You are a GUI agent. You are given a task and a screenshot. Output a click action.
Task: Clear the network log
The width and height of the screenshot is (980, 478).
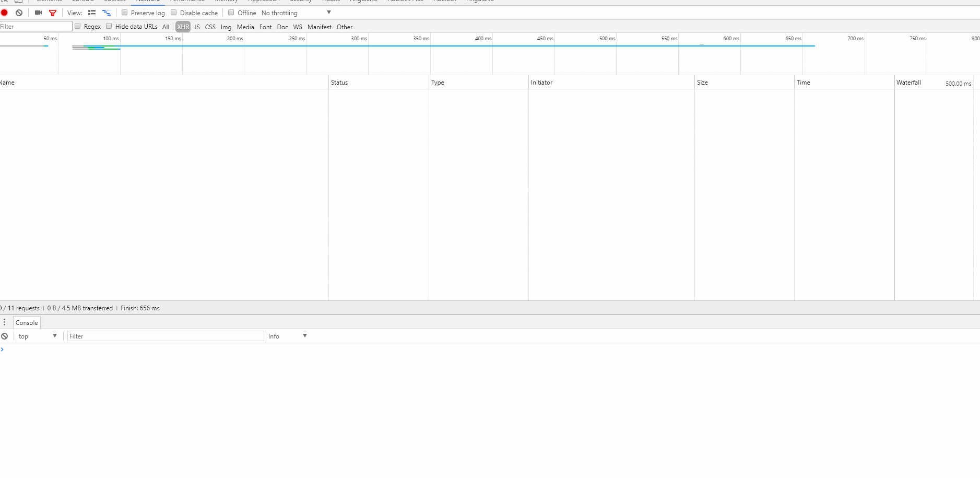click(x=19, y=13)
